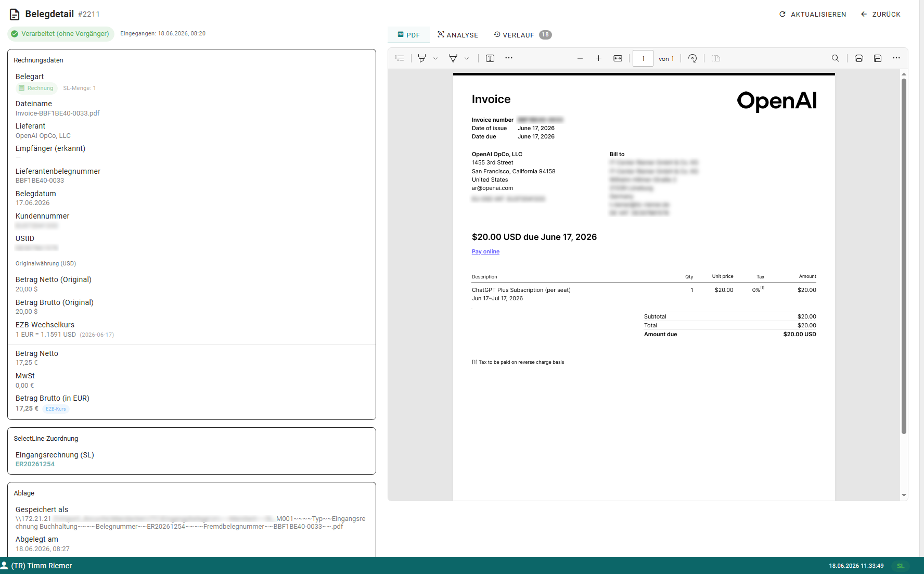Click the ar@openai.com email in invoice
Image resolution: width=924 pixels, height=574 pixels.
(492, 188)
